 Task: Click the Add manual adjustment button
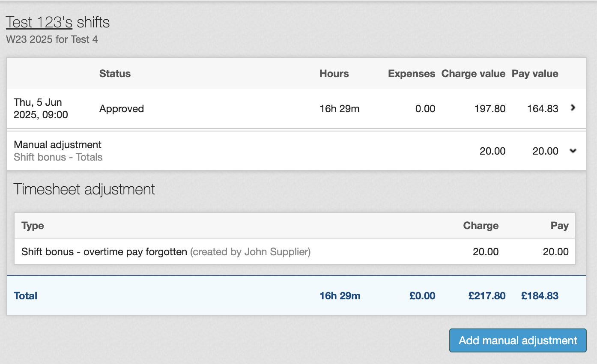518,340
